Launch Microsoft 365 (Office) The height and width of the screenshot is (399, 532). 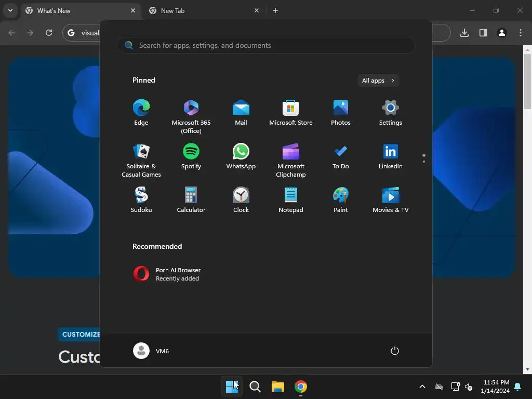(191, 117)
